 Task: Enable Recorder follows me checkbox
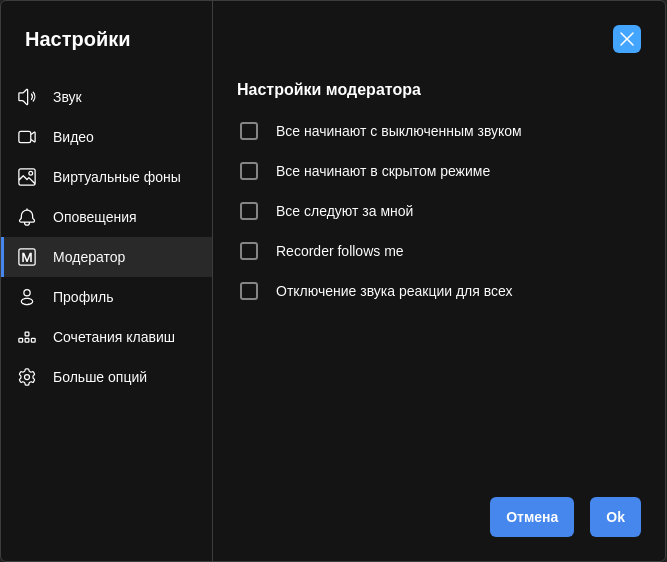[x=249, y=251]
